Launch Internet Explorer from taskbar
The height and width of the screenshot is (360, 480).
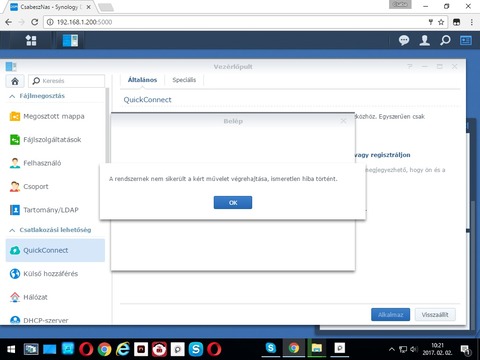pyautogui.click(x=123, y=349)
